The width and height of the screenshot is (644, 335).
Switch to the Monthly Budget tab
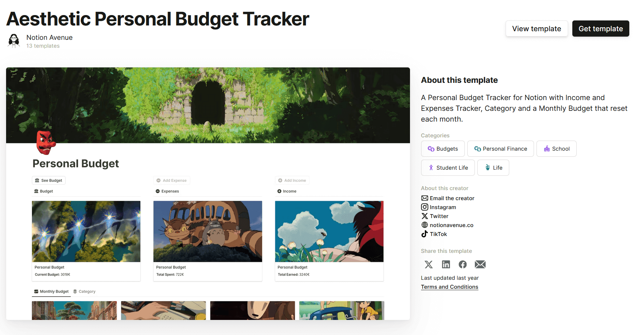click(x=51, y=292)
